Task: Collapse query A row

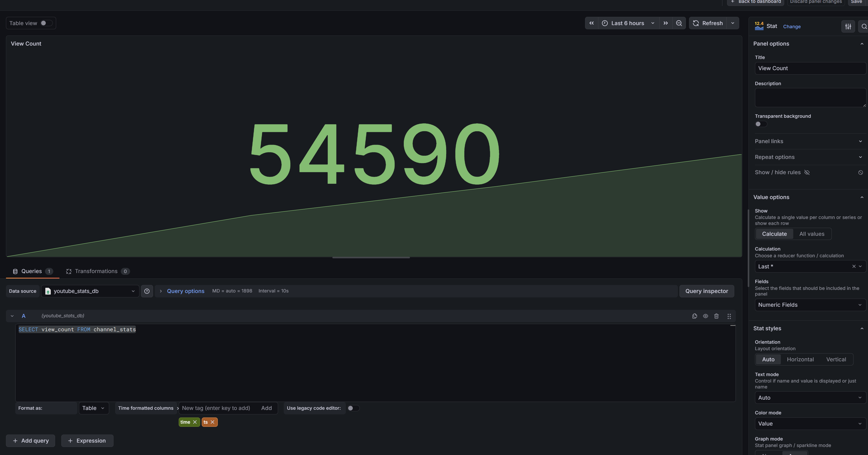Action: (12, 316)
